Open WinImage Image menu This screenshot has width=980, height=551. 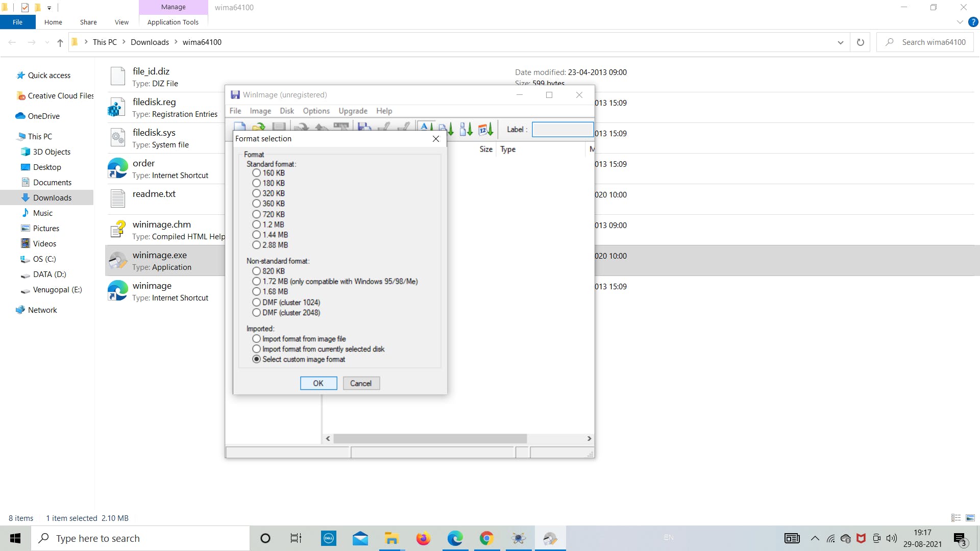point(260,111)
